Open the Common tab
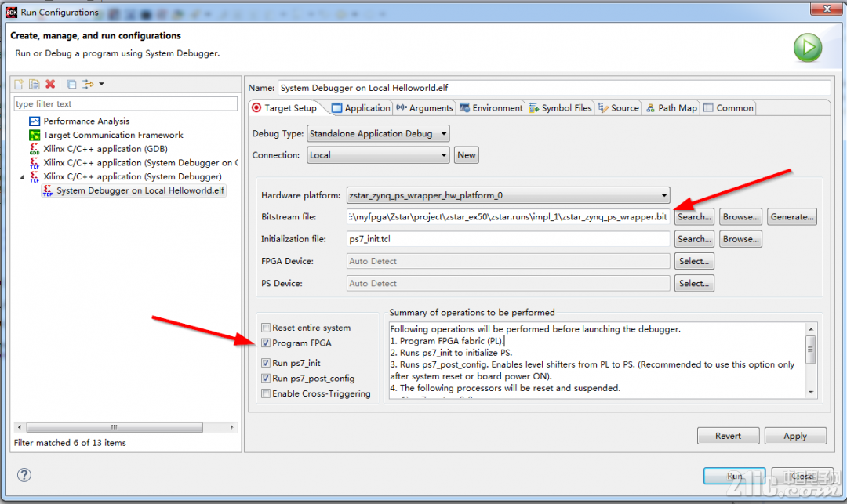This screenshot has width=847, height=504. (x=729, y=108)
